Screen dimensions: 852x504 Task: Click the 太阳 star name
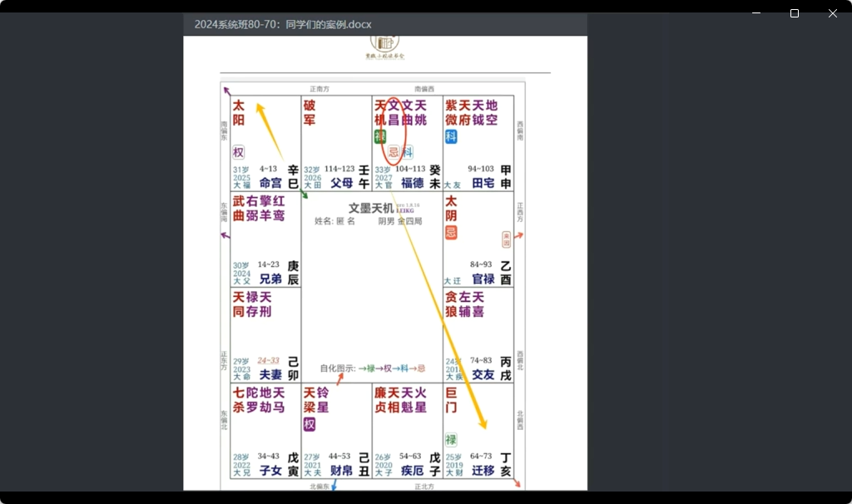click(x=239, y=112)
